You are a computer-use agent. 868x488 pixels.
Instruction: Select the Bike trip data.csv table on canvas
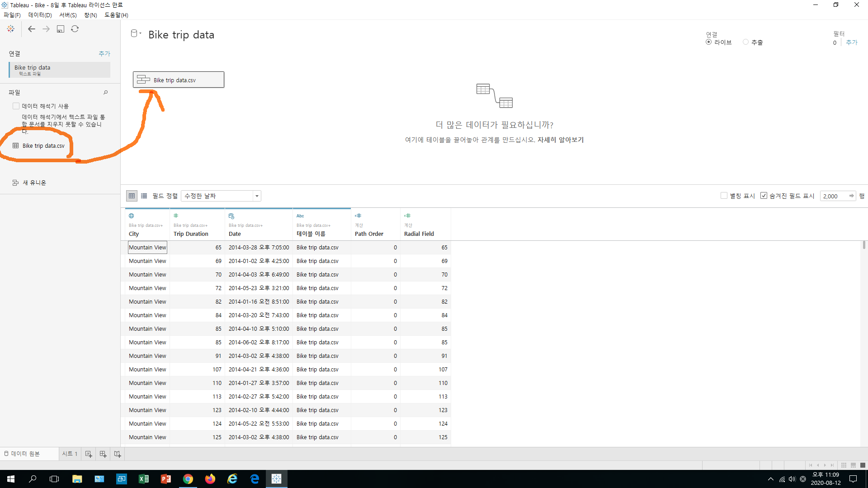coord(179,80)
